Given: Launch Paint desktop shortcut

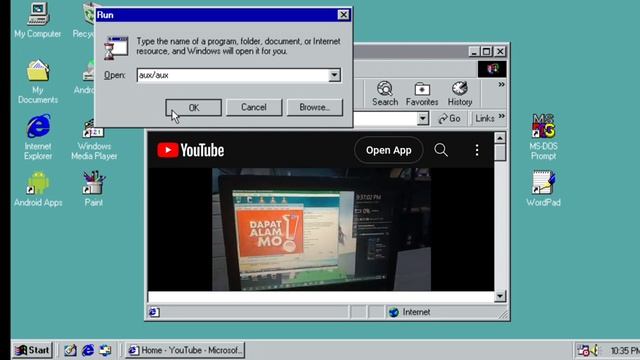Looking at the screenshot, I should point(93,189).
